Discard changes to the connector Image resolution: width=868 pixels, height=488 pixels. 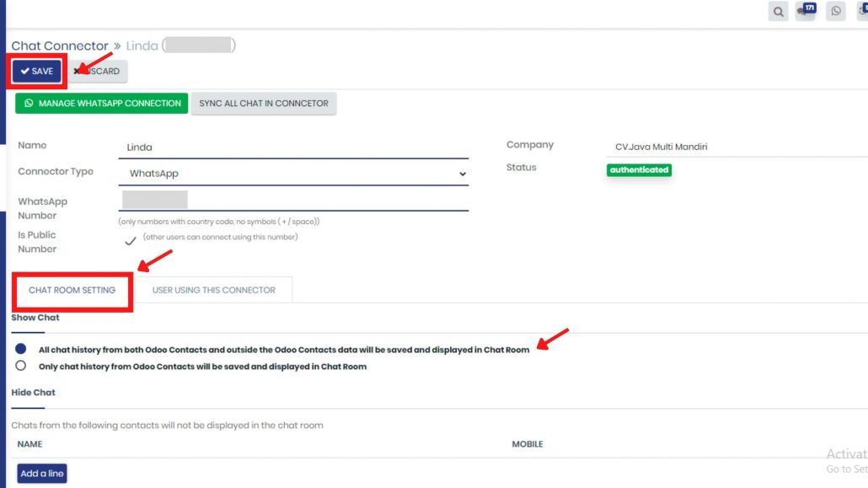pyautogui.click(x=98, y=71)
